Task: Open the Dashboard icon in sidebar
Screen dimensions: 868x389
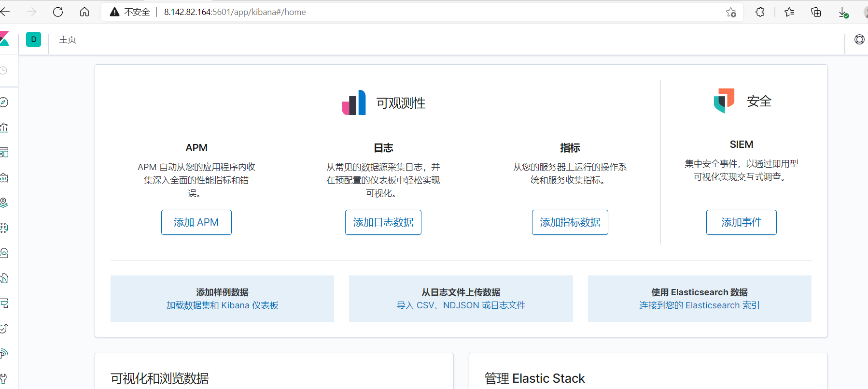Action: (x=4, y=153)
